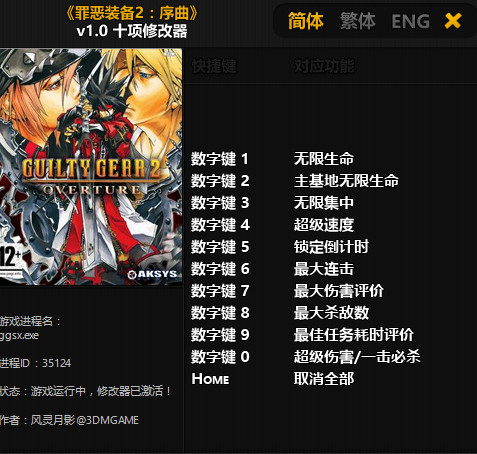Click the Home hotkey label
477x454 pixels.
[210, 379]
